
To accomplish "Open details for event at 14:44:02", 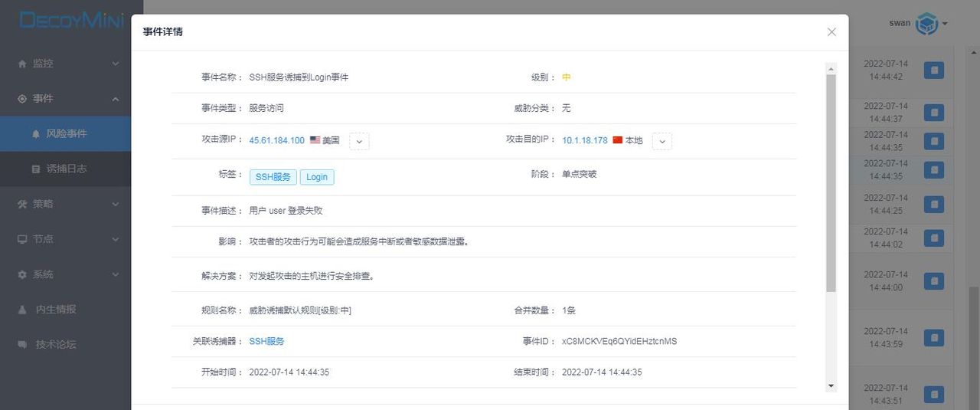I will click(x=933, y=238).
